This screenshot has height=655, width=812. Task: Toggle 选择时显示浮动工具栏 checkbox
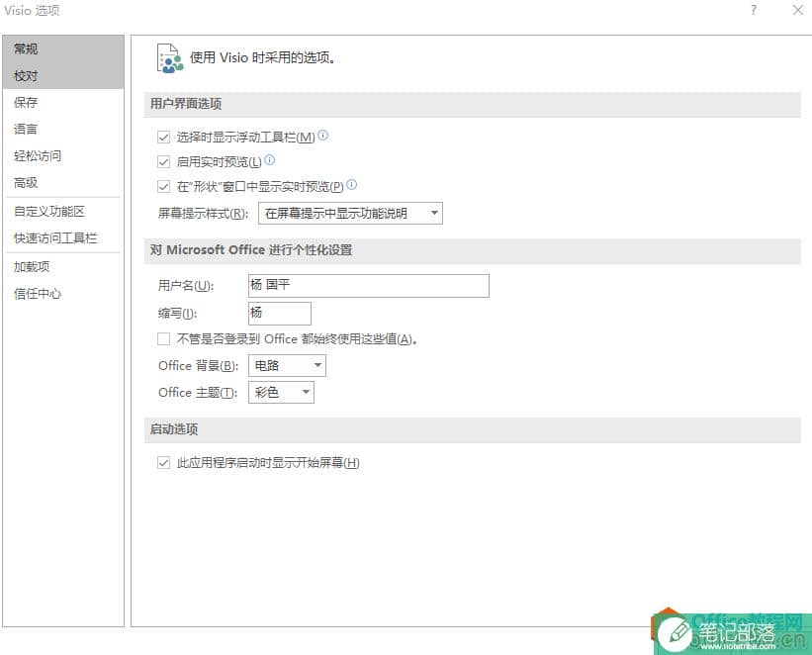[x=163, y=138]
